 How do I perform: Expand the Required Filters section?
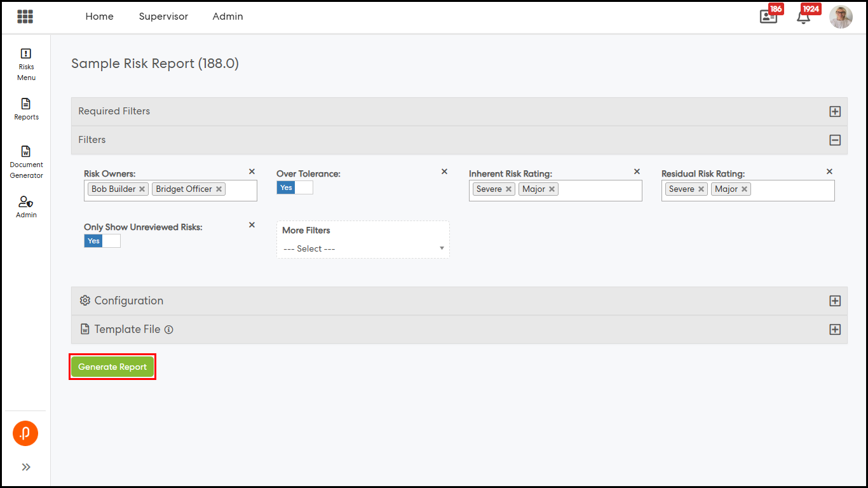[x=835, y=112]
